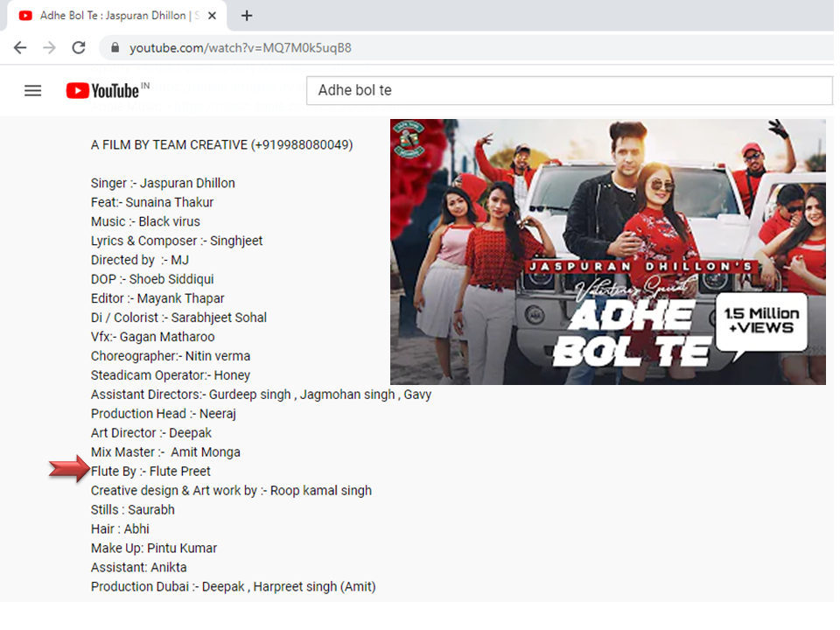Click the red arrow beside Flute By

pyautogui.click(x=68, y=471)
